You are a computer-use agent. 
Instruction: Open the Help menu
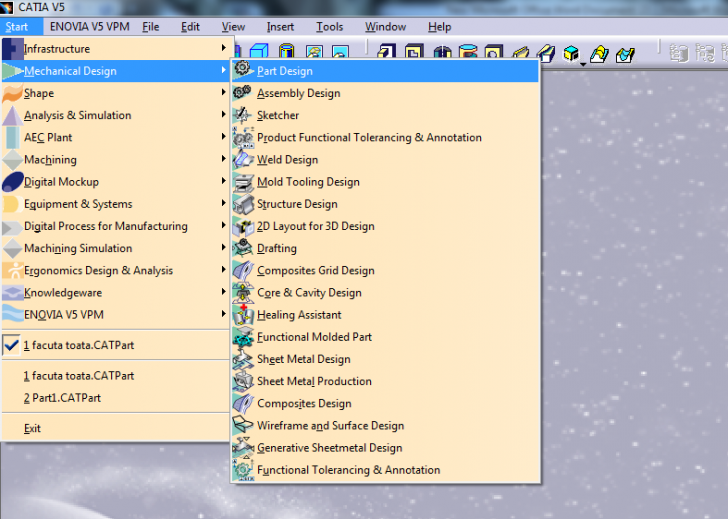click(x=439, y=27)
